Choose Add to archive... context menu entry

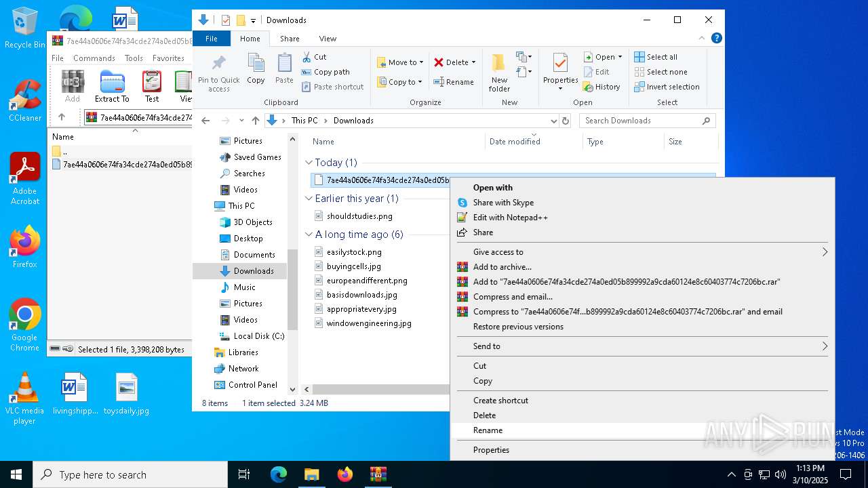coord(642,267)
